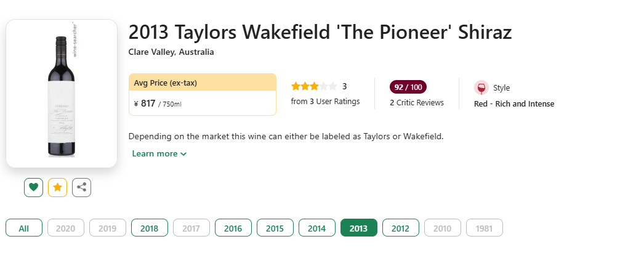The image size is (644, 255).
Task: Click the wine bottle thumbnail image
Action: (62, 94)
